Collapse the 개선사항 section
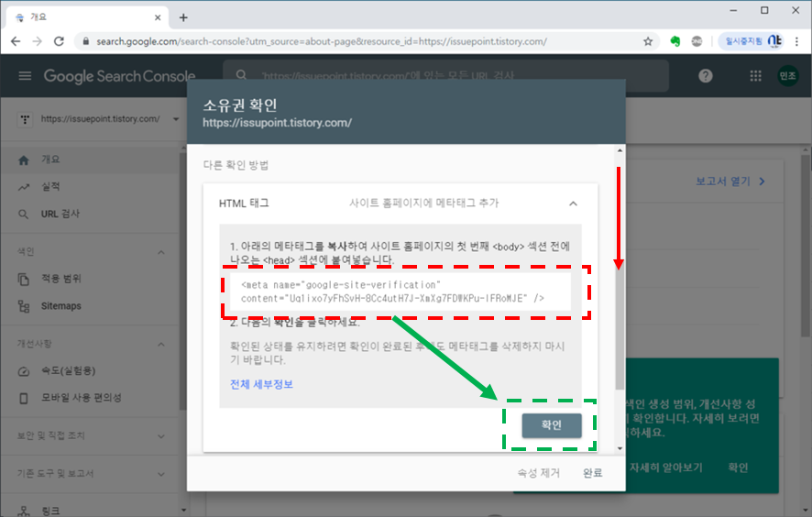Image resolution: width=812 pixels, height=517 pixels. pyautogui.click(x=161, y=345)
